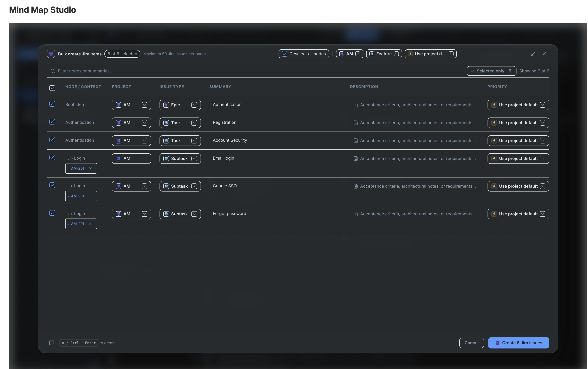Remove AM-201 parent tag in Google SSO row
The width and height of the screenshot is (588, 369).
[90, 196]
